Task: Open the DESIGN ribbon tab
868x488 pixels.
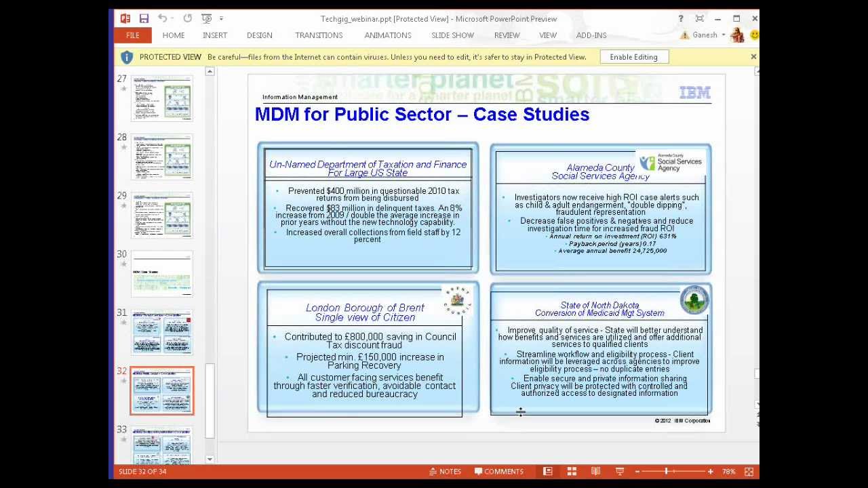Action: click(x=260, y=35)
